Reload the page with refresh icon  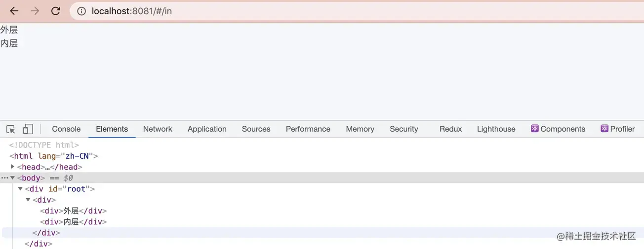click(x=56, y=11)
